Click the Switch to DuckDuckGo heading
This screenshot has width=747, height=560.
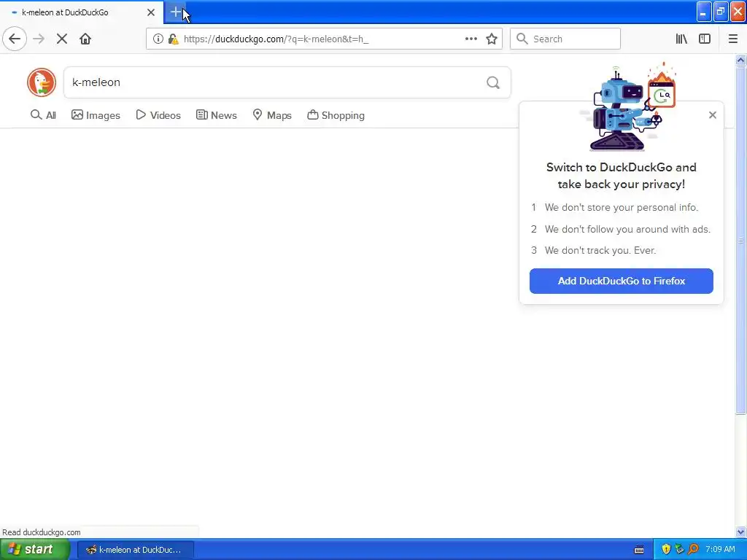(x=622, y=176)
